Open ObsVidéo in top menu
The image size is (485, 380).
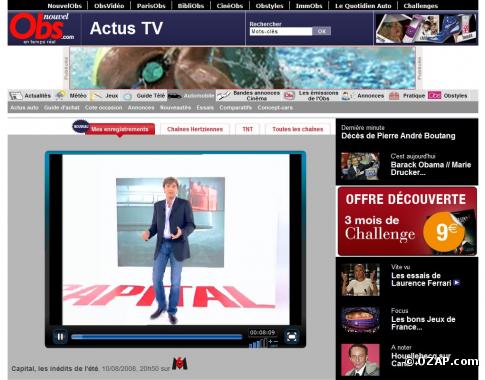pyautogui.click(x=109, y=6)
